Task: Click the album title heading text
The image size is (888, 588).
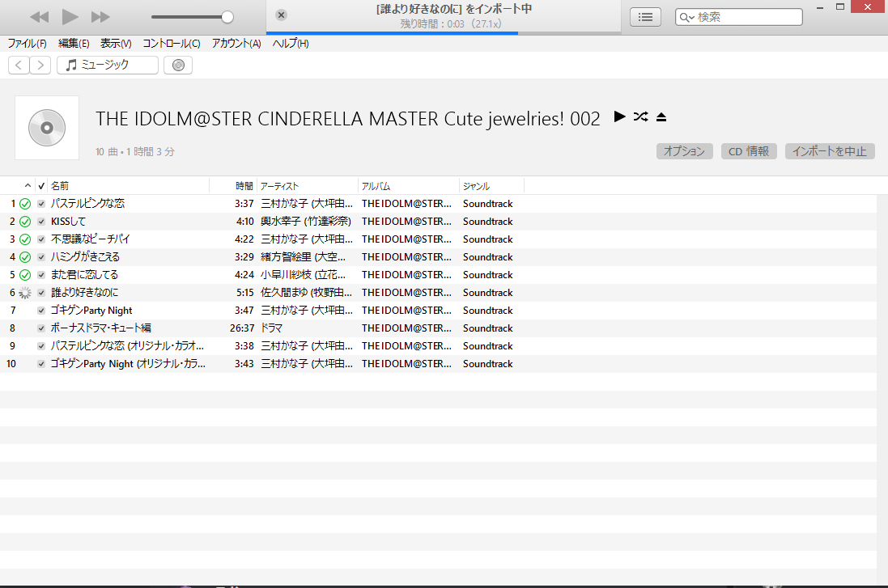Action: (348, 119)
